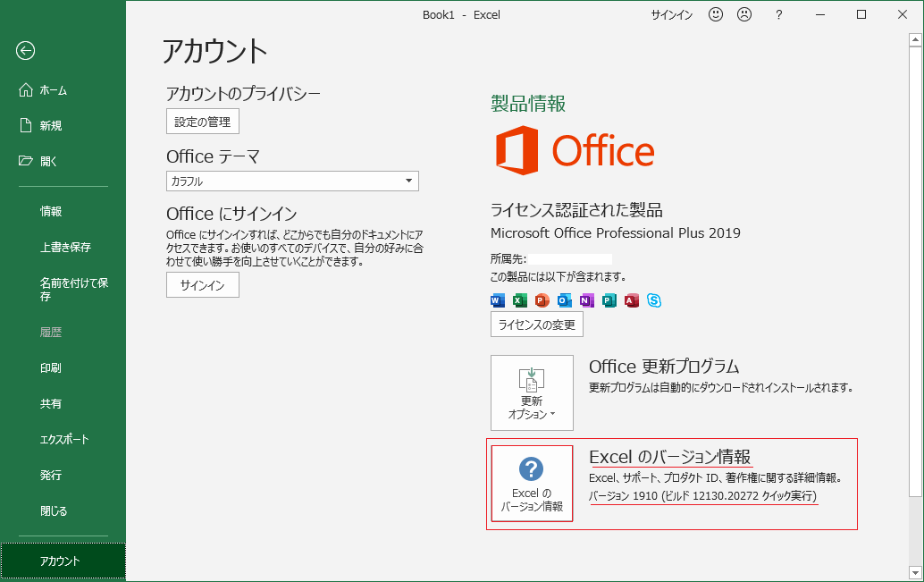This screenshot has width=924, height=582.
Task: Click the scroll down arrow of the scrollbar
Action: [914, 572]
